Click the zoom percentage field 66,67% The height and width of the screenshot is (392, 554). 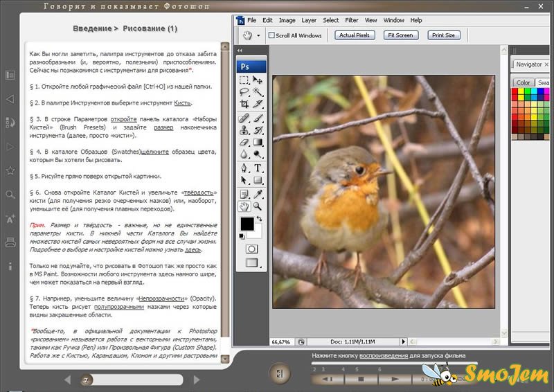point(281,342)
